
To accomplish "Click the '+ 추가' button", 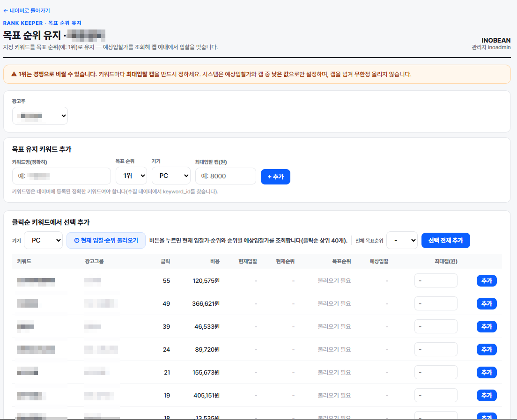I will coord(275,177).
